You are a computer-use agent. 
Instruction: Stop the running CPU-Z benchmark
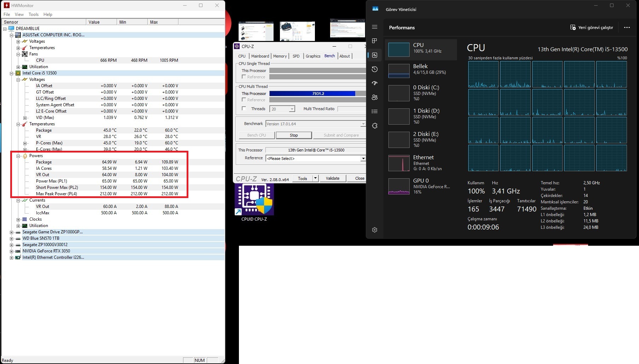[294, 135]
